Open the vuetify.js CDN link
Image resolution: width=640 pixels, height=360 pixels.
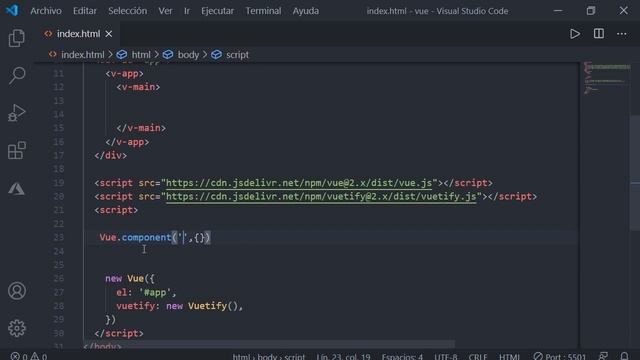(x=321, y=197)
